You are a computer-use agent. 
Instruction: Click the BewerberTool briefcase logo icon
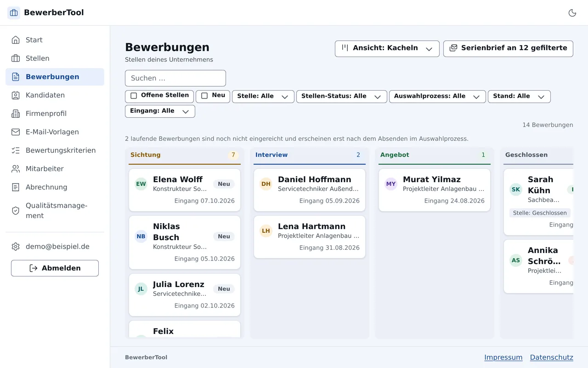tap(14, 13)
